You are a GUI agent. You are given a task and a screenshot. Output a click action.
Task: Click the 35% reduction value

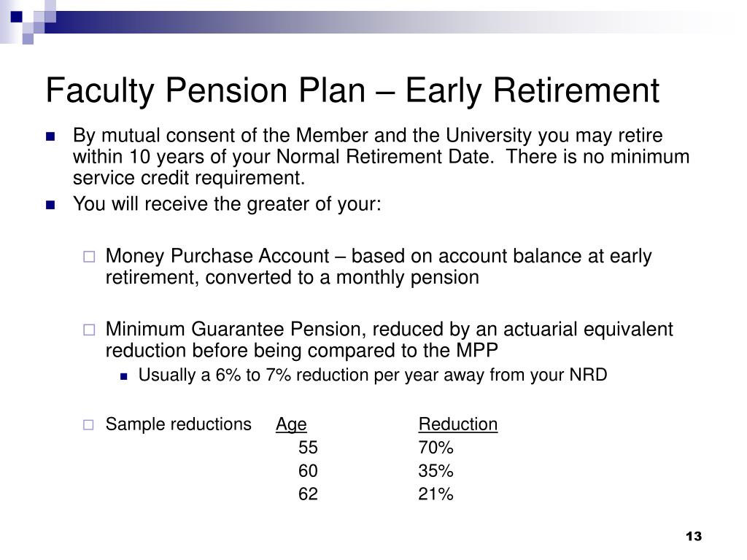(436, 471)
